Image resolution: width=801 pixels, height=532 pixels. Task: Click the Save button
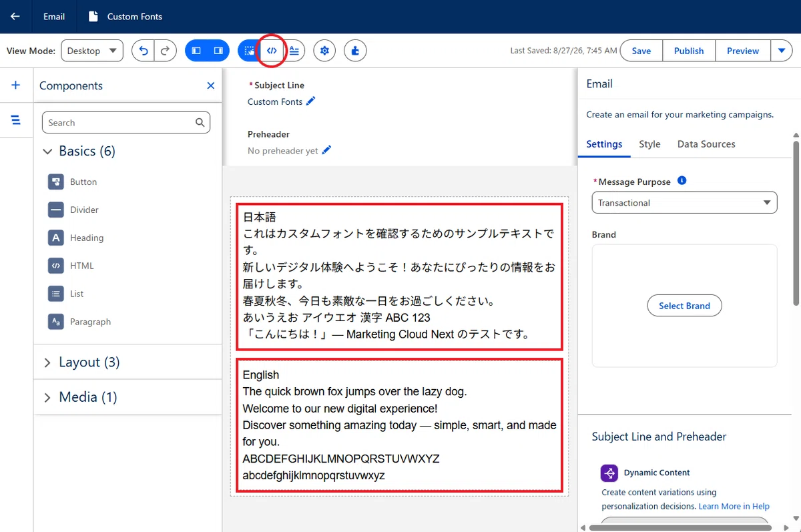pyautogui.click(x=641, y=51)
